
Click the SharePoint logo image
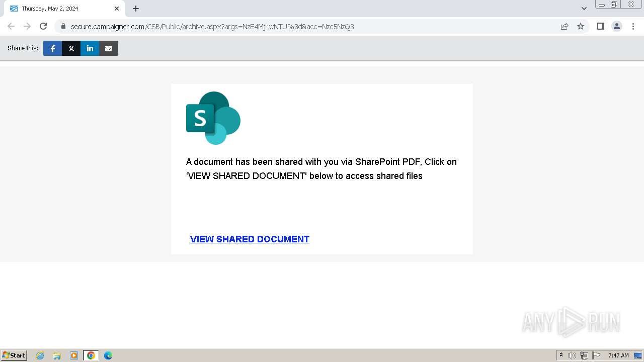click(x=213, y=118)
